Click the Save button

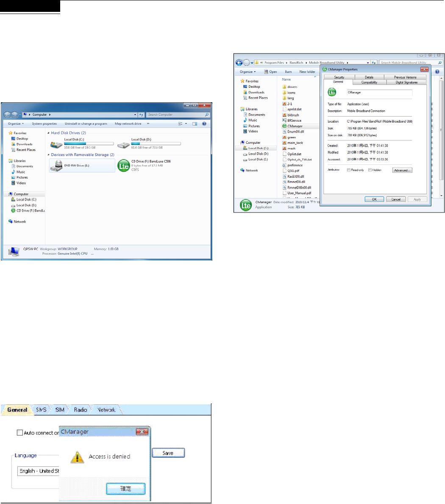click(168, 453)
